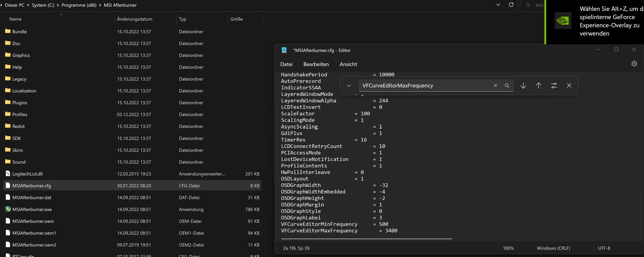Click the close search bar icon
644x257 pixels.
tap(569, 85)
